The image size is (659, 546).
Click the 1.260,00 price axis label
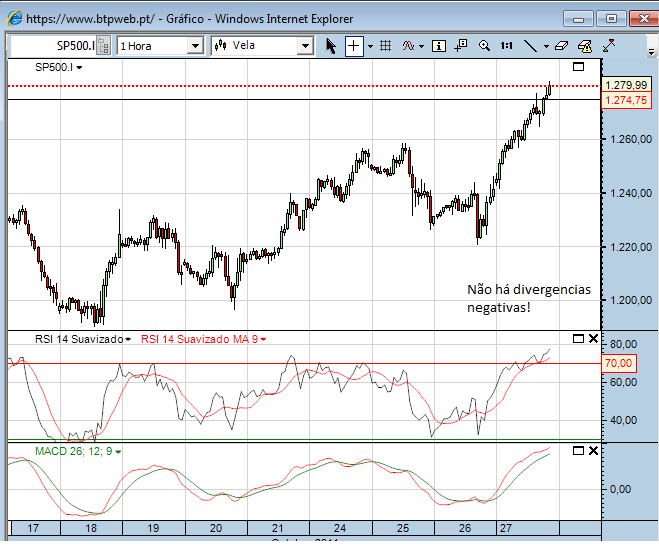click(631, 139)
